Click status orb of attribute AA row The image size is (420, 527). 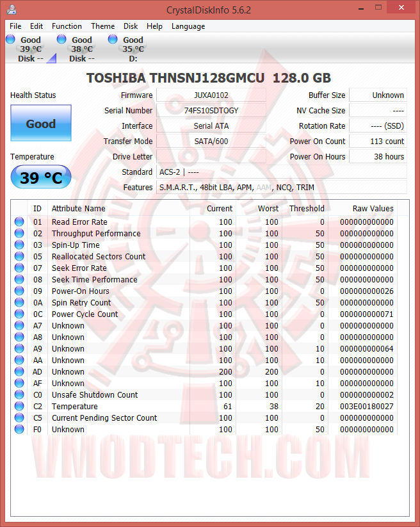[x=19, y=360]
